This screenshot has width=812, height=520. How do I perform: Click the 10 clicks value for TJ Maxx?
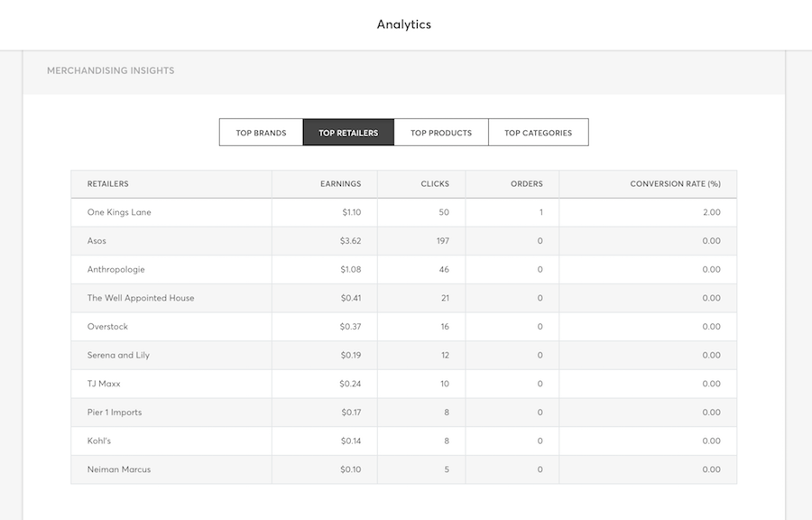pyautogui.click(x=445, y=384)
